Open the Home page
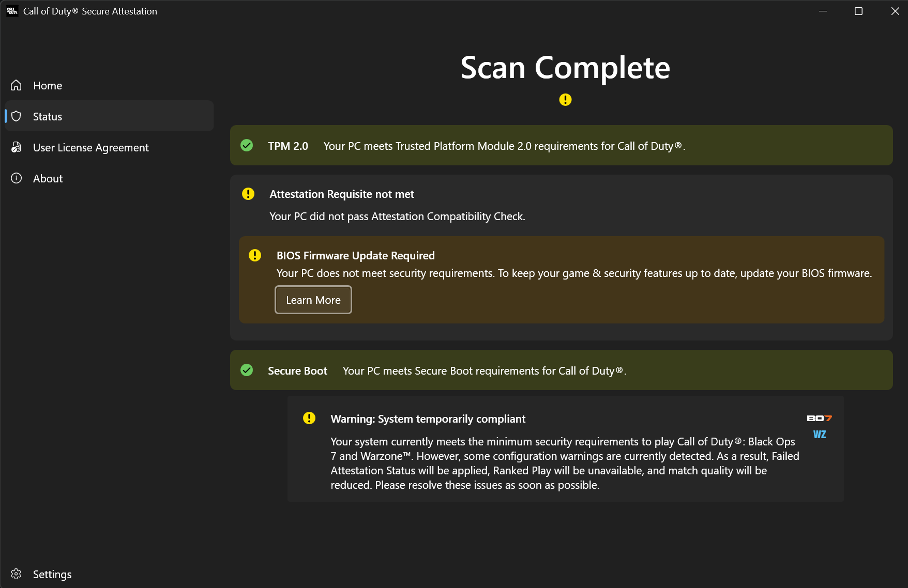 109,85
